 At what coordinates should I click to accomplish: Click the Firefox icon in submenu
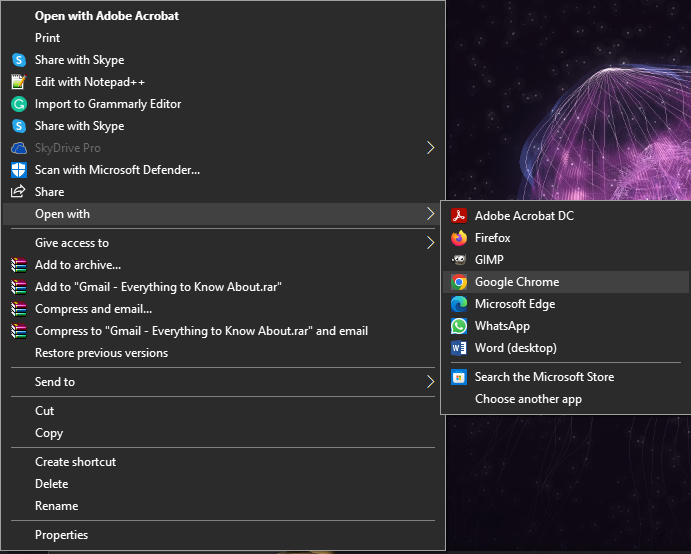tap(459, 238)
